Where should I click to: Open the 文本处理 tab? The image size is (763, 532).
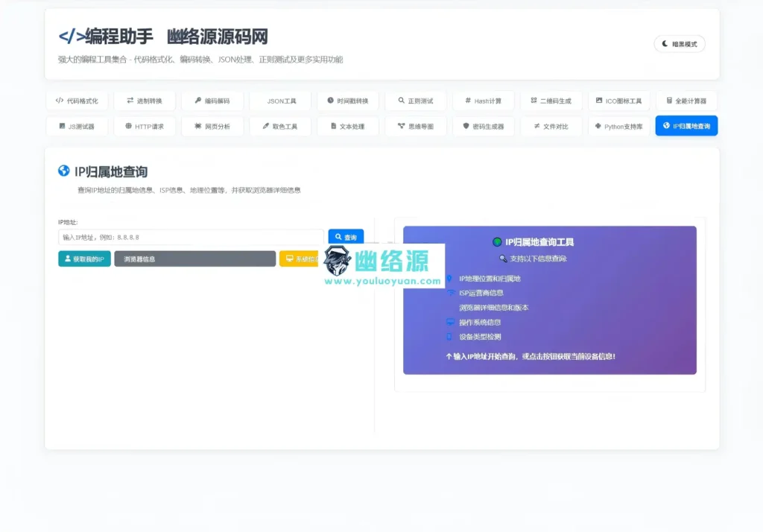click(x=348, y=126)
